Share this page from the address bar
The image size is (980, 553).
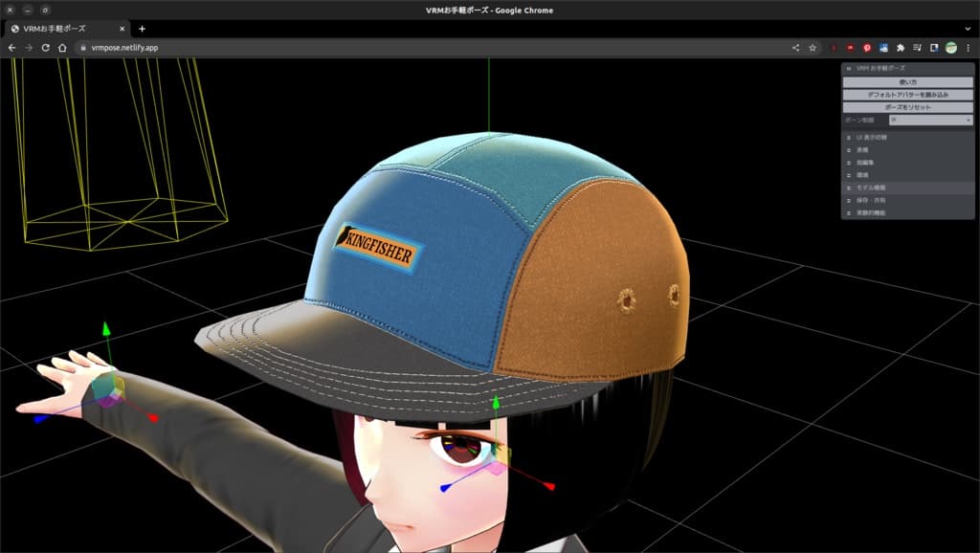(795, 48)
